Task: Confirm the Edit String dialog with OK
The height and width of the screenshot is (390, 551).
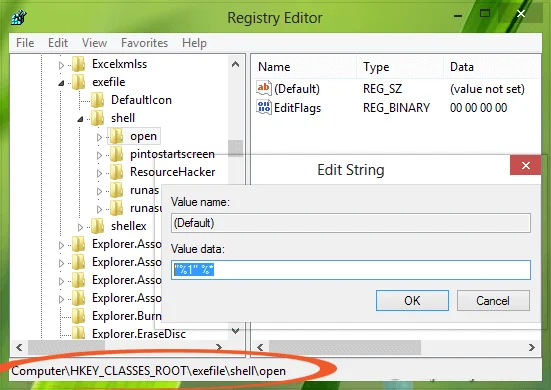Action: point(412,300)
